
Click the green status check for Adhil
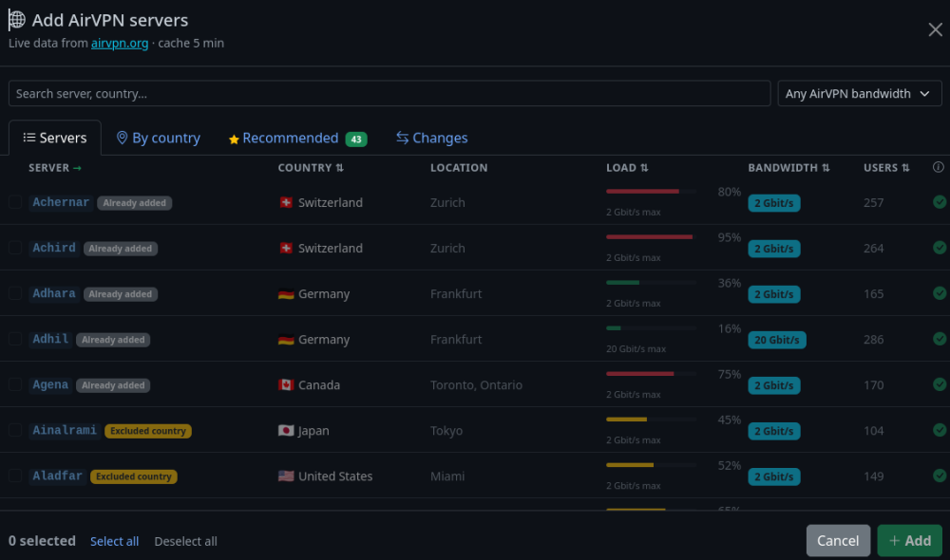click(940, 339)
